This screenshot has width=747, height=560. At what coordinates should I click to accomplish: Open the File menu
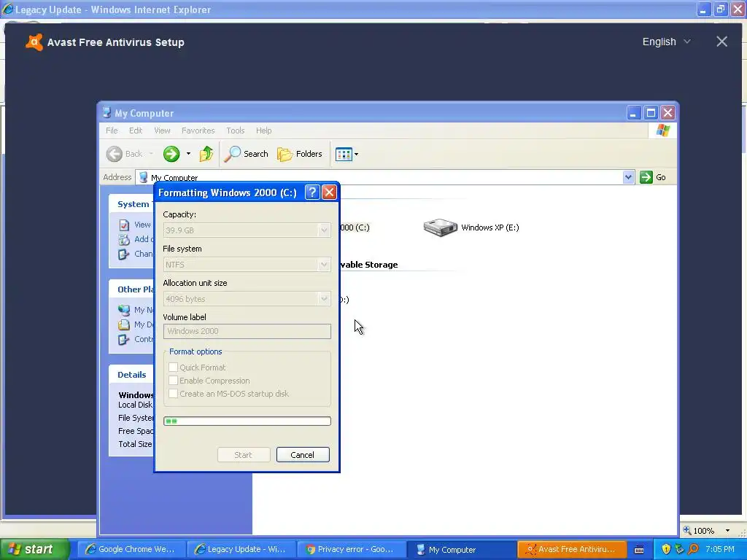click(x=112, y=131)
